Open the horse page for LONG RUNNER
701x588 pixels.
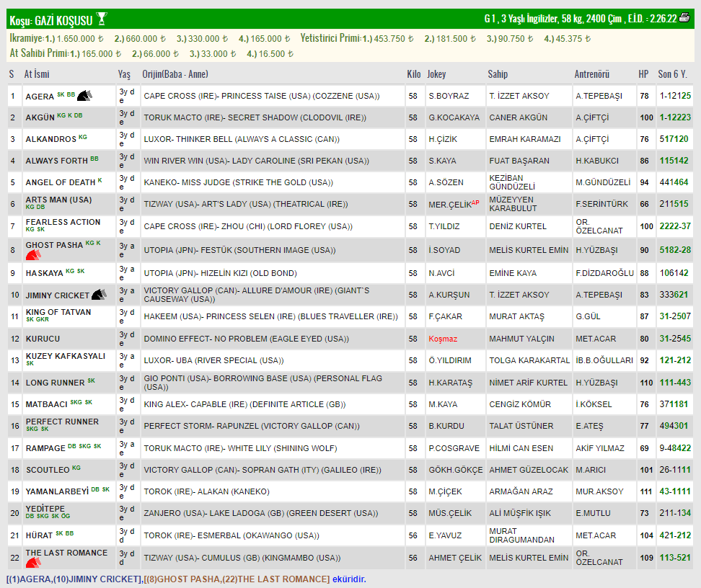55,383
